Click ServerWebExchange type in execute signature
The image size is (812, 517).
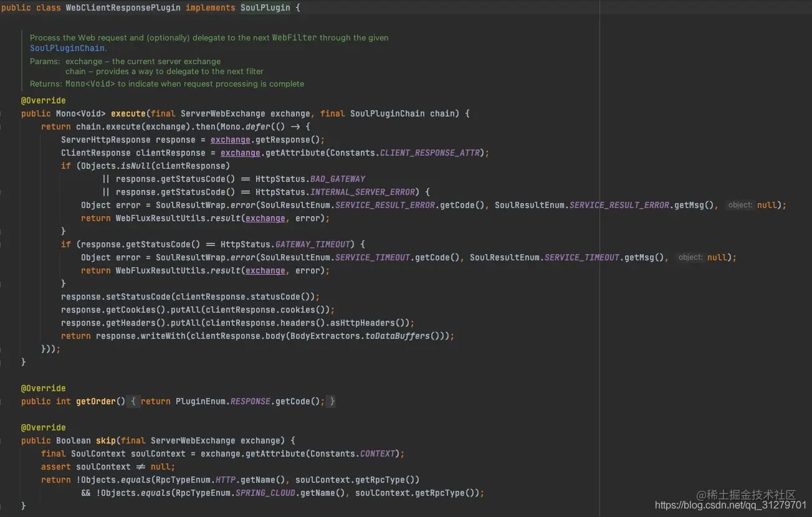click(x=223, y=113)
